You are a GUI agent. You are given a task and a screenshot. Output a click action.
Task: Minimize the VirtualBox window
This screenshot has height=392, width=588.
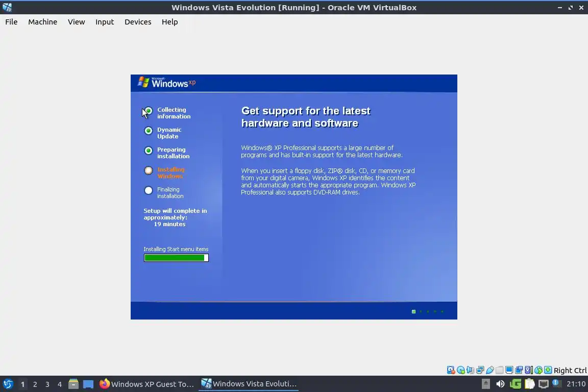(560, 8)
